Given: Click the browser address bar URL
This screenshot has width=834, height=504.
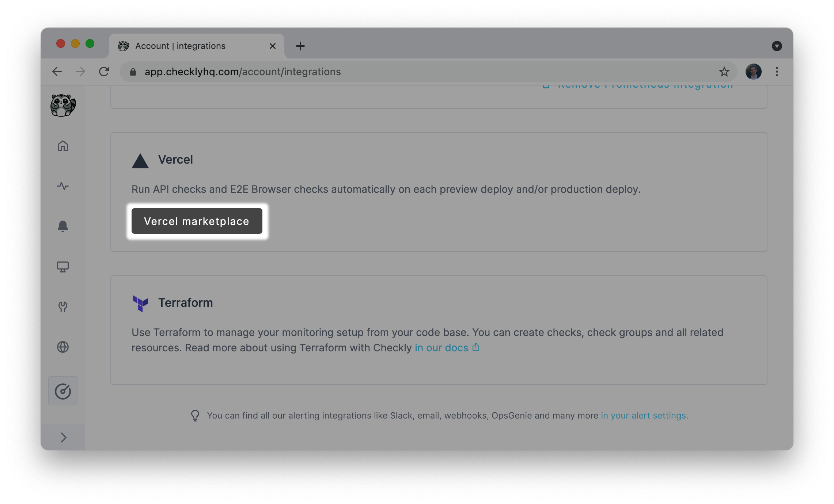Looking at the screenshot, I should 243,72.
